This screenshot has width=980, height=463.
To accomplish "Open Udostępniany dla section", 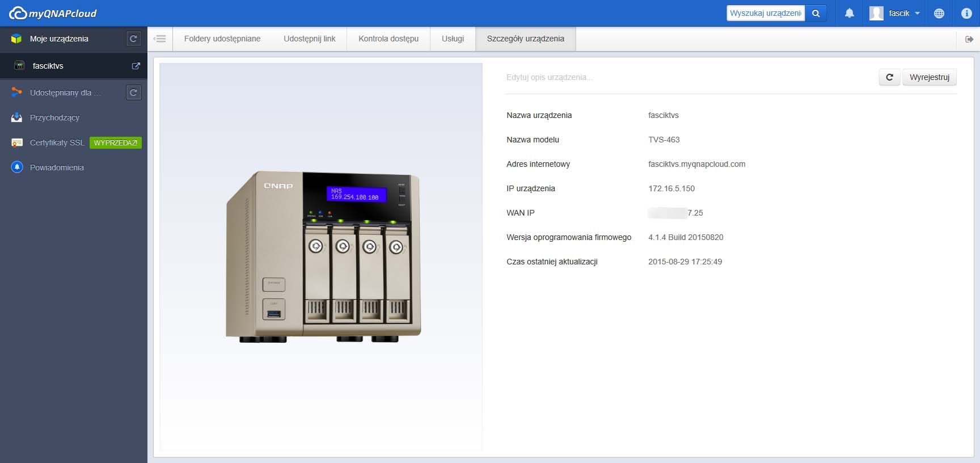I will coord(65,92).
